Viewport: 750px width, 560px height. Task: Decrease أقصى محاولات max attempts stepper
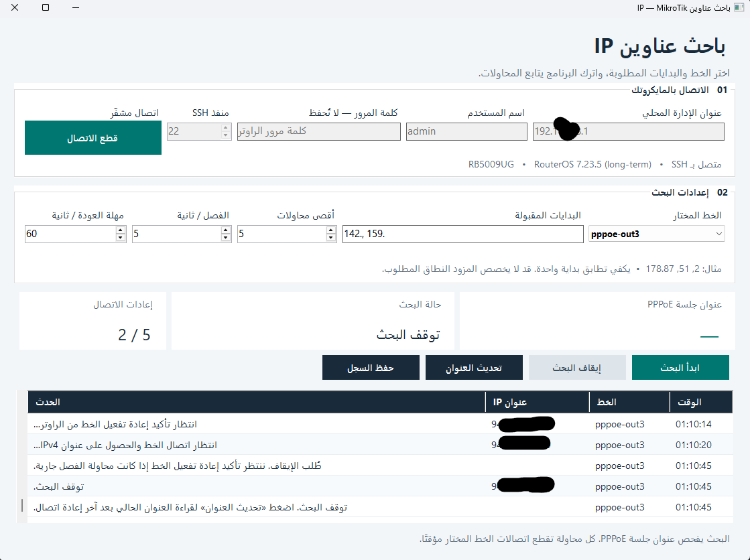331,238
